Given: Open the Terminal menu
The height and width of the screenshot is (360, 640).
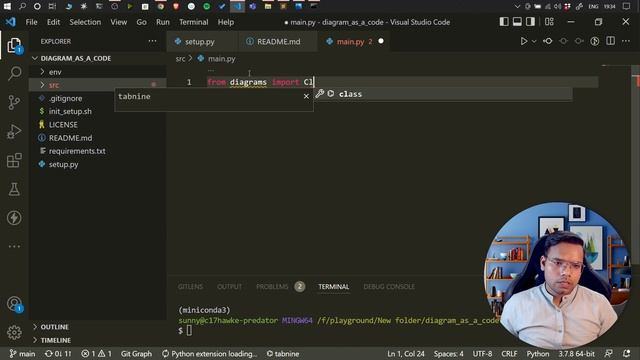Looking at the screenshot, I should (x=193, y=22).
